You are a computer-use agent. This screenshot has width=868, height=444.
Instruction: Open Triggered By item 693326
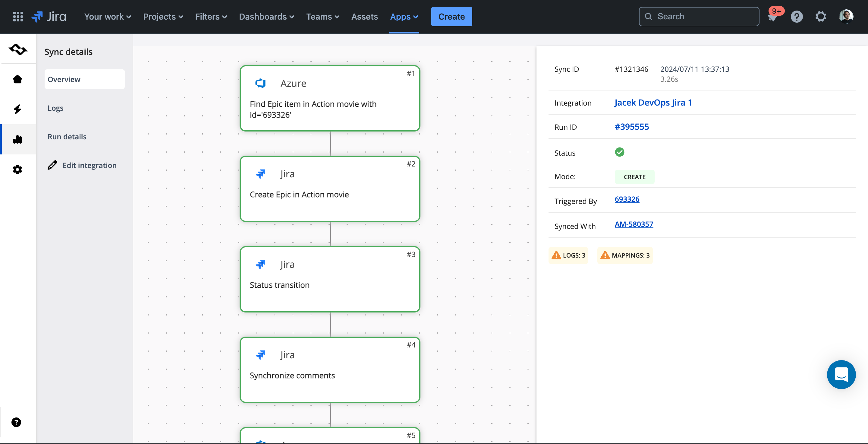pyautogui.click(x=627, y=199)
